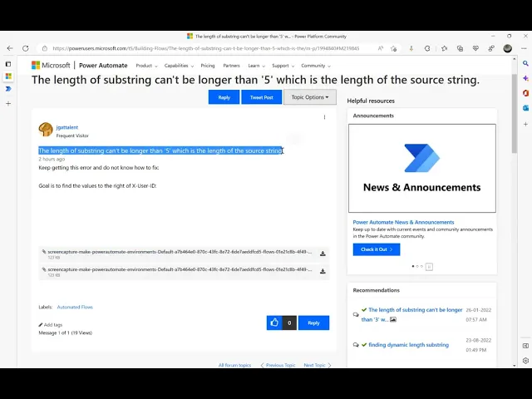Click the blue Reply button at top
The height and width of the screenshot is (399, 532).
[224, 97]
